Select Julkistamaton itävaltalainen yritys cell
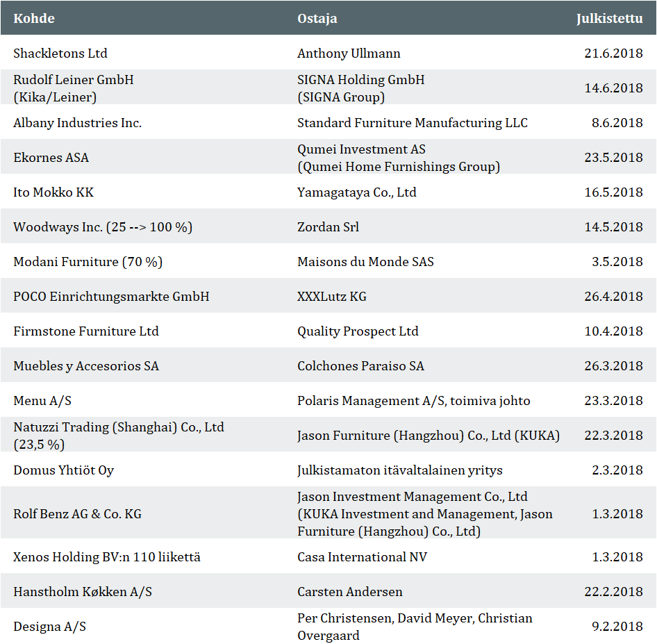Viewport: 657px width, 644px height. coord(400,470)
